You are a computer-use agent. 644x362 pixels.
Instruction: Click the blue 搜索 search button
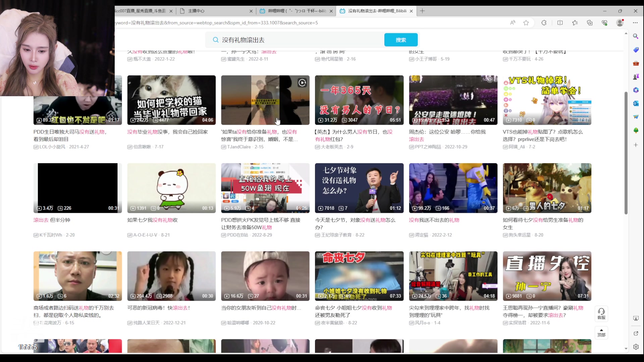(401, 40)
